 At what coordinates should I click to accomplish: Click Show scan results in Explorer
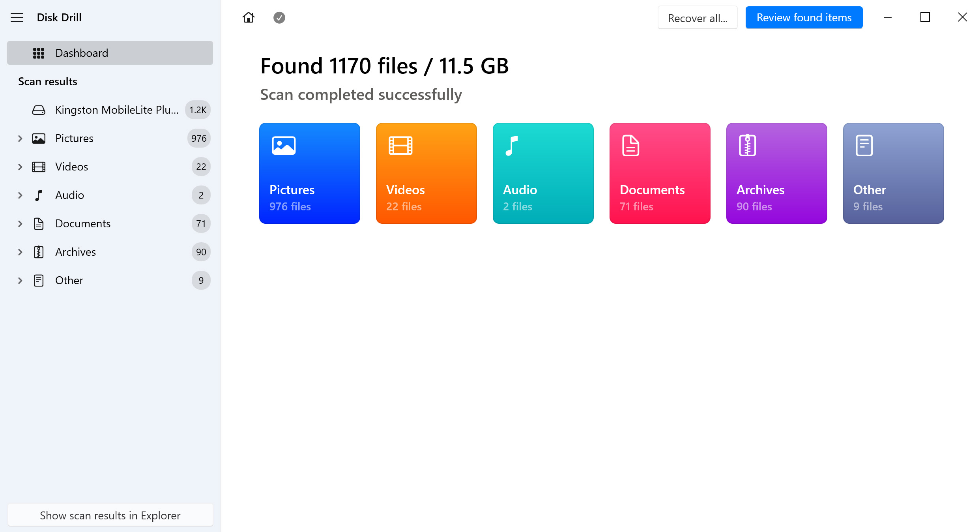click(110, 515)
